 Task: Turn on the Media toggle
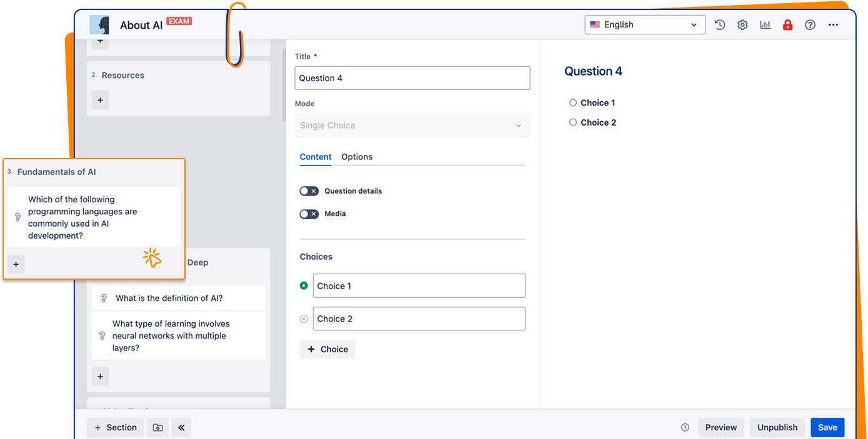pos(309,214)
